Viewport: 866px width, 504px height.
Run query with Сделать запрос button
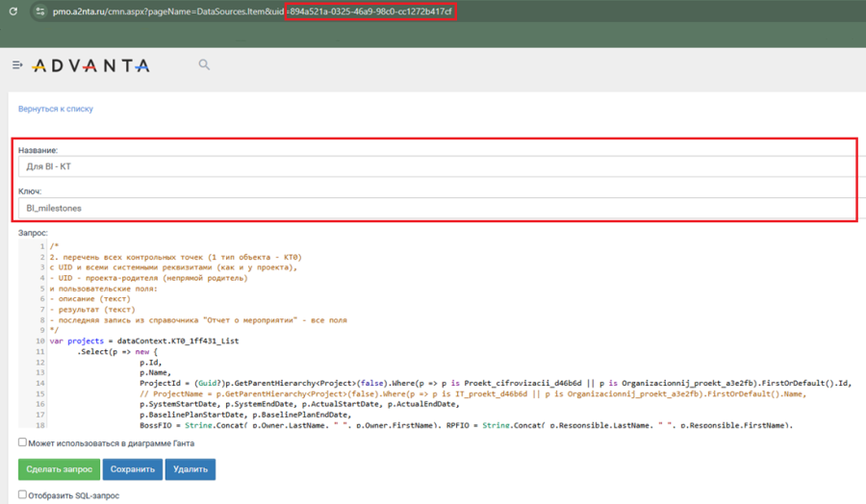click(x=59, y=469)
